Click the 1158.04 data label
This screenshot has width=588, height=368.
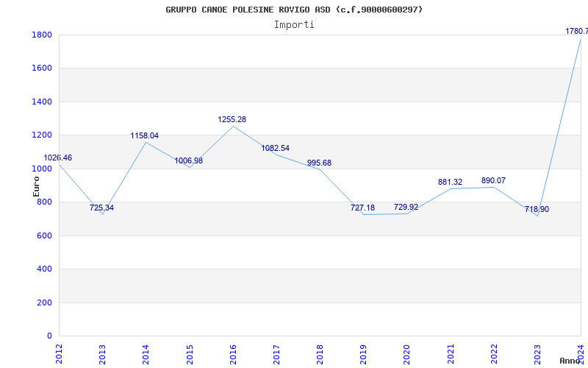pos(144,135)
